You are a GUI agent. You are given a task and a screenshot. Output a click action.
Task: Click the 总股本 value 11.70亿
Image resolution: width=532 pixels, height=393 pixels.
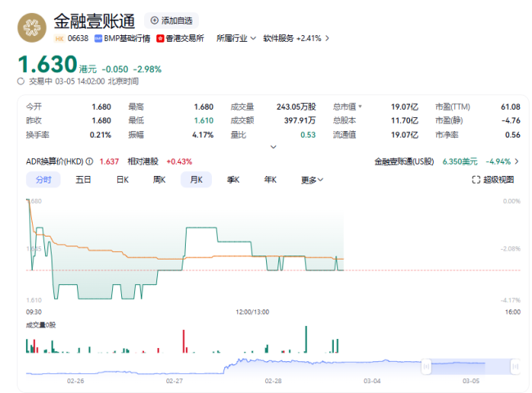click(404, 120)
